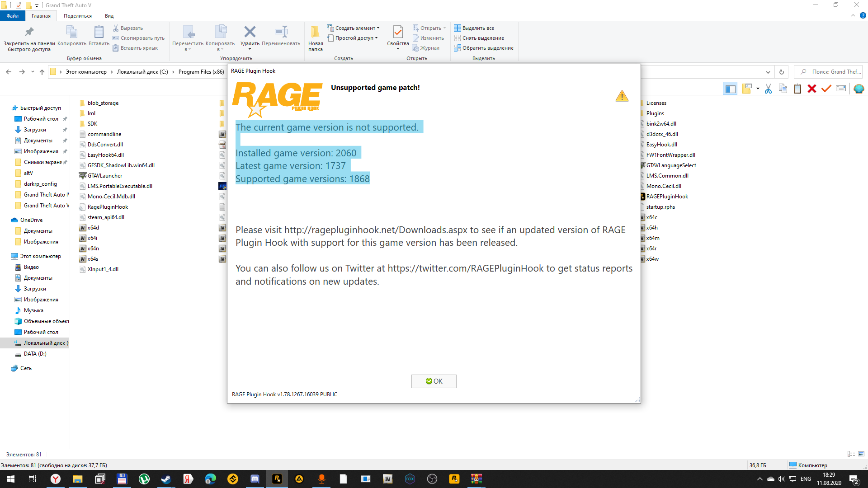The height and width of the screenshot is (488, 868).
Task: Click Pin to Quick access (Закрепить) icon
Action: point(29,33)
